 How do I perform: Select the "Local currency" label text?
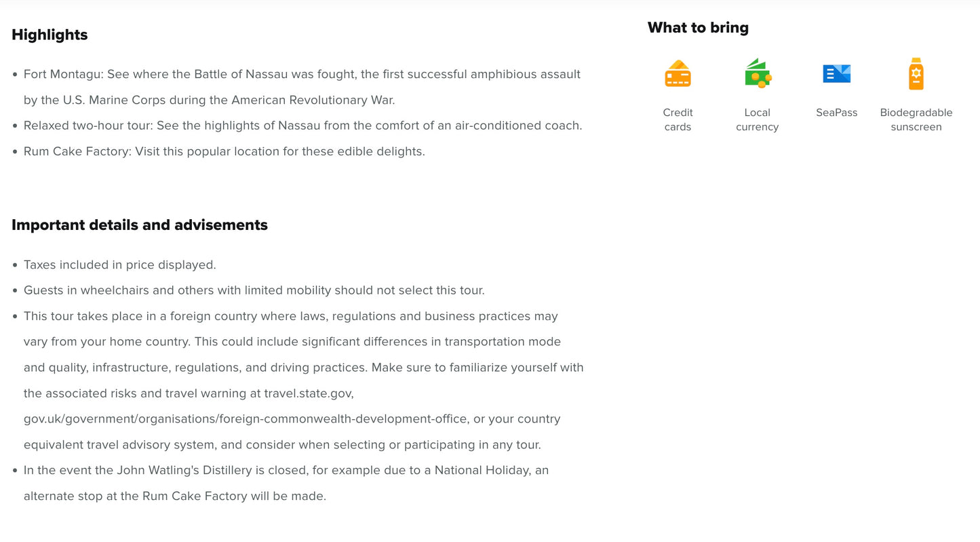(x=757, y=119)
